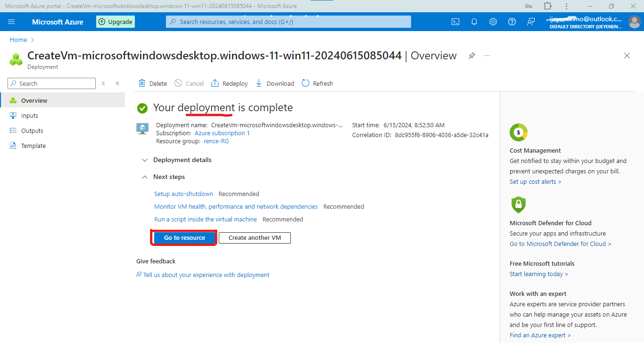Click Create another VM button

pyautogui.click(x=255, y=238)
